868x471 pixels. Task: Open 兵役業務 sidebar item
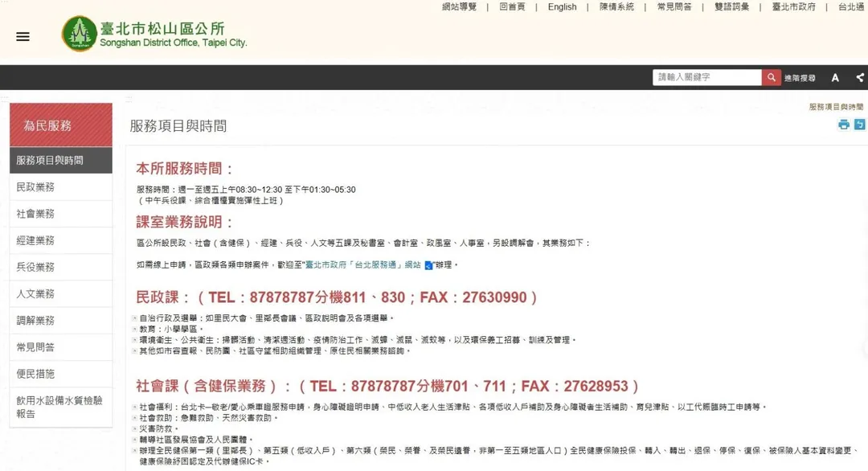click(61, 267)
